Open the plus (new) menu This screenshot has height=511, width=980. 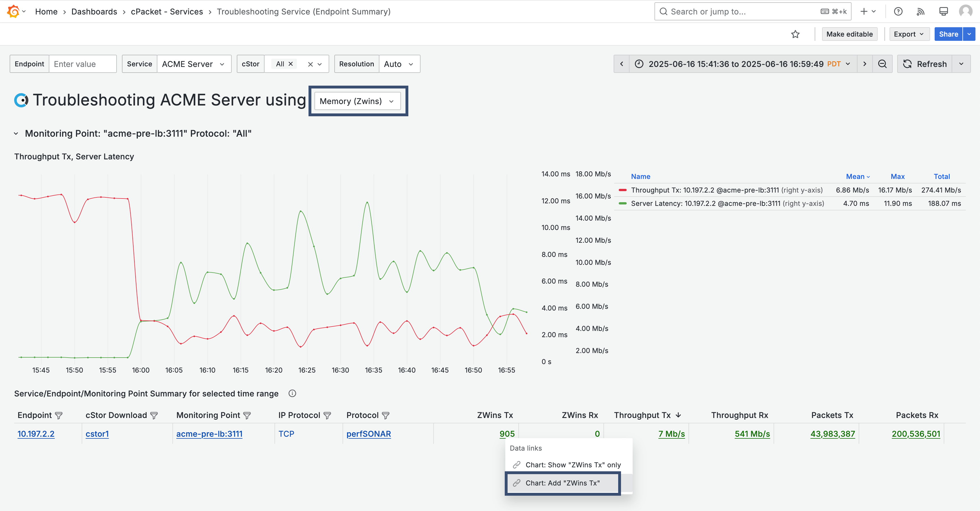point(868,11)
